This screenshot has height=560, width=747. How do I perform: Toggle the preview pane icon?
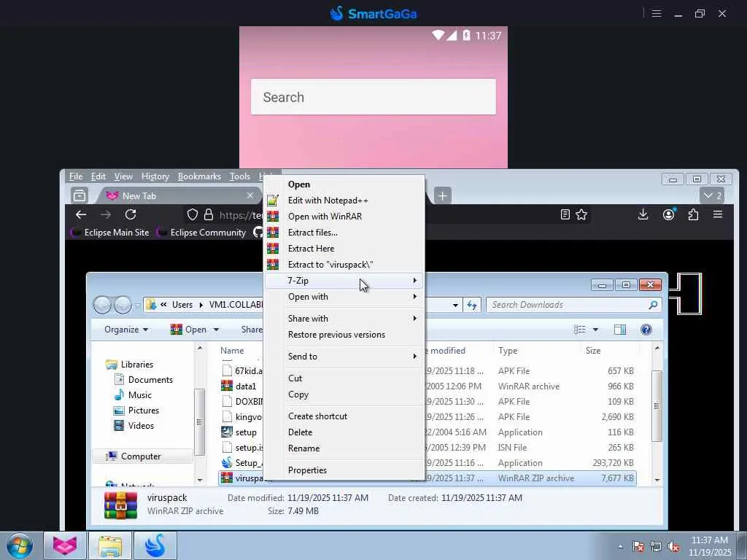(620, 330)
